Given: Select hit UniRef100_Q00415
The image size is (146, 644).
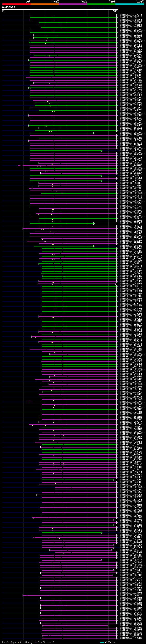Looking at the screenshot, I should point(131,218).
